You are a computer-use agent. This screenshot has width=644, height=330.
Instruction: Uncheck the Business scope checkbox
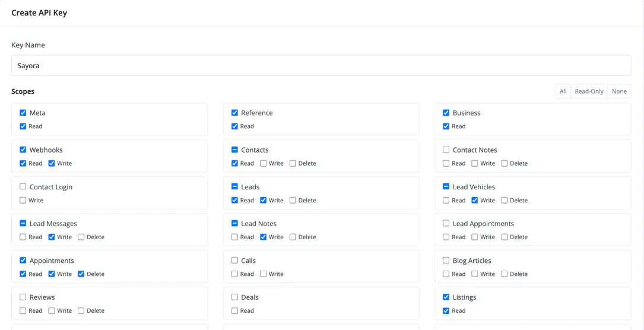(x=446, y=113)
